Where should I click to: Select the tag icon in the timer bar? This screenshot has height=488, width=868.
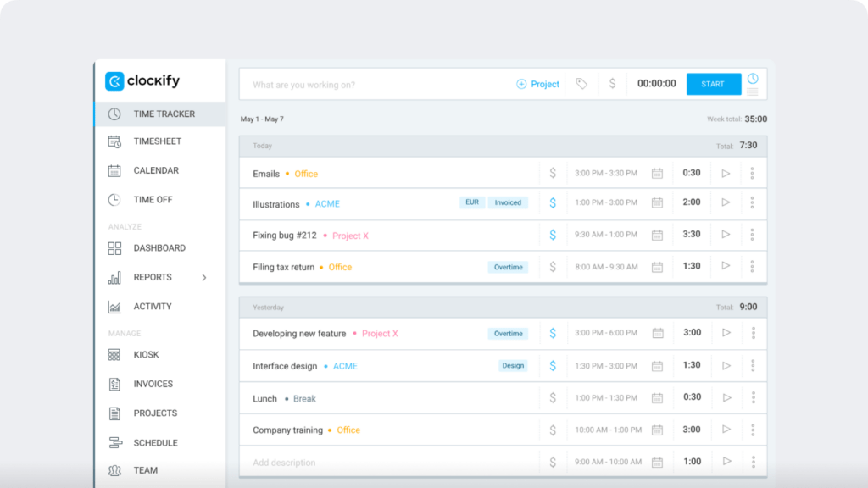point(582,84)
